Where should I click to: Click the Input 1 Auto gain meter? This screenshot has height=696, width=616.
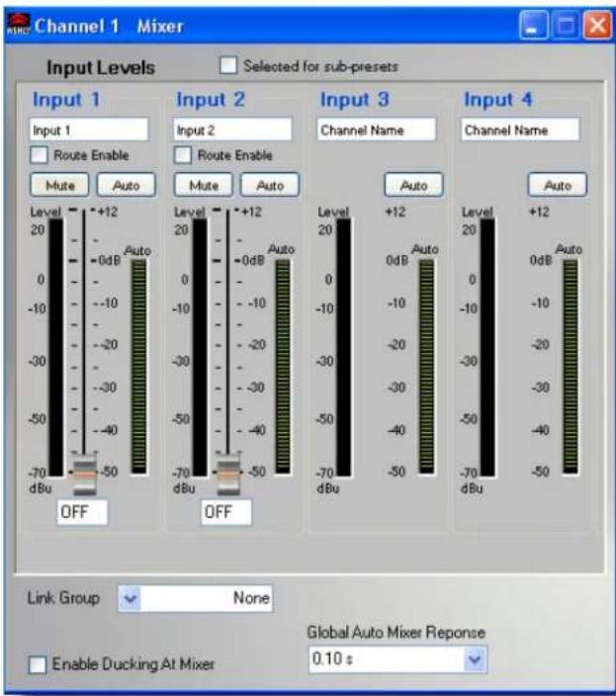[x=138, y=367]
